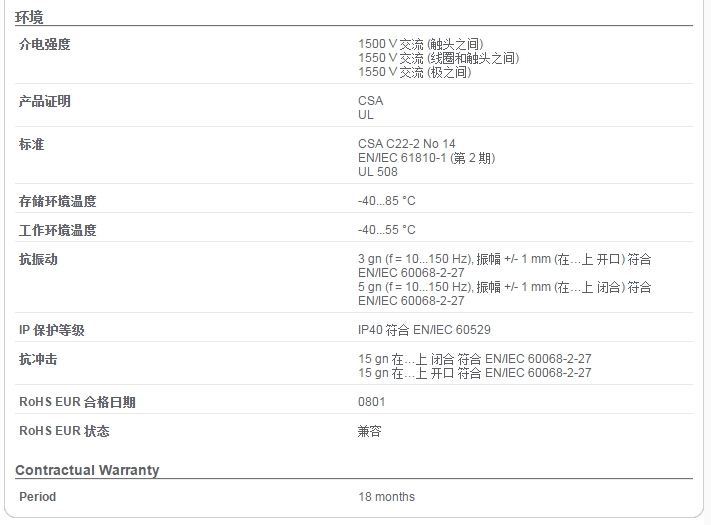
Task: Click the UL certification entry
Action: coord(365,115)
